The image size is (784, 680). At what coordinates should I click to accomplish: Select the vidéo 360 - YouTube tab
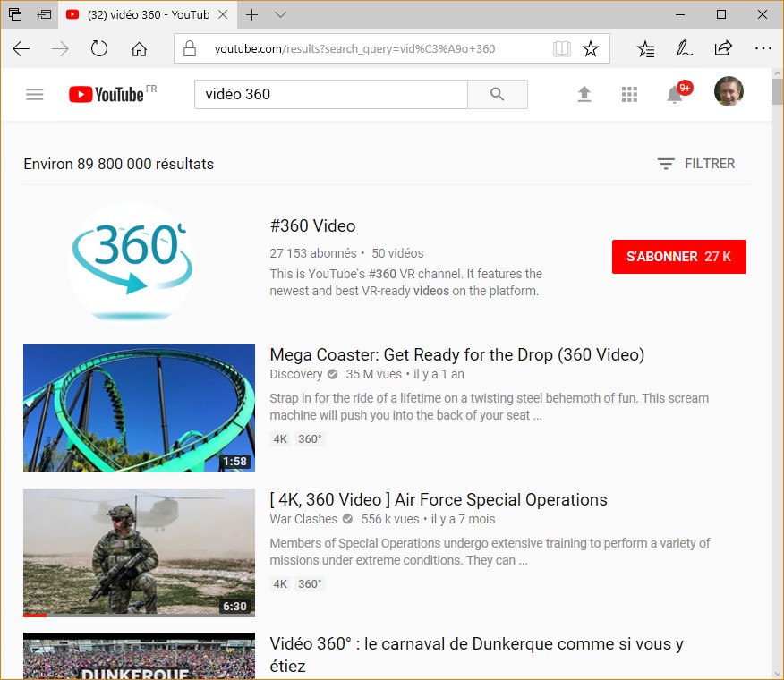pos(147,14)
